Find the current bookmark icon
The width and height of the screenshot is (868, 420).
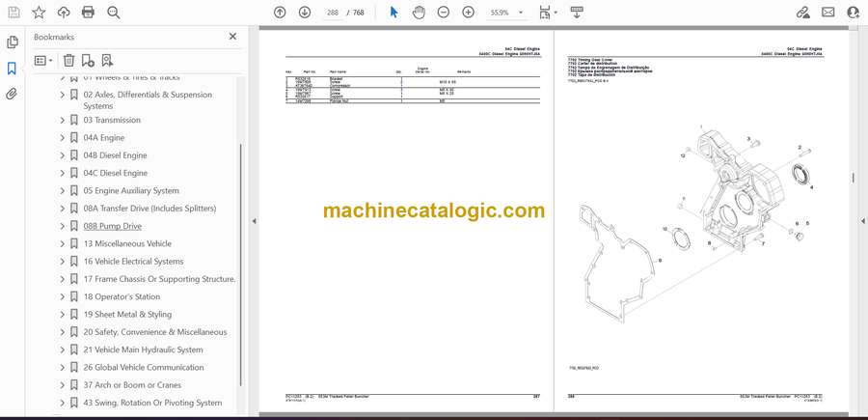(x=107, y=61)
